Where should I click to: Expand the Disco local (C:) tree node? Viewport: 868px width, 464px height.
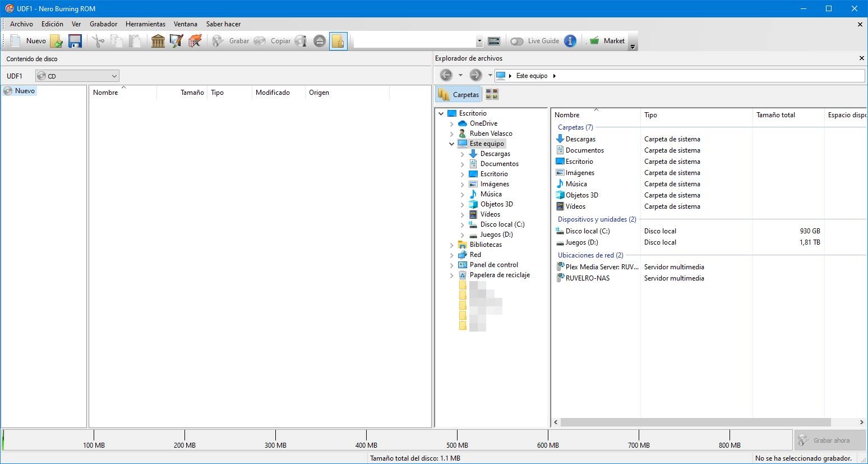click(x=463, y=224)
